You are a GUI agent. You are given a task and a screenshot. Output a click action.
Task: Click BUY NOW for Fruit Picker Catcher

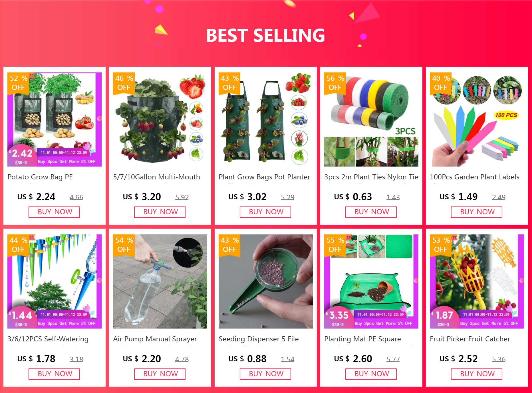477,374
